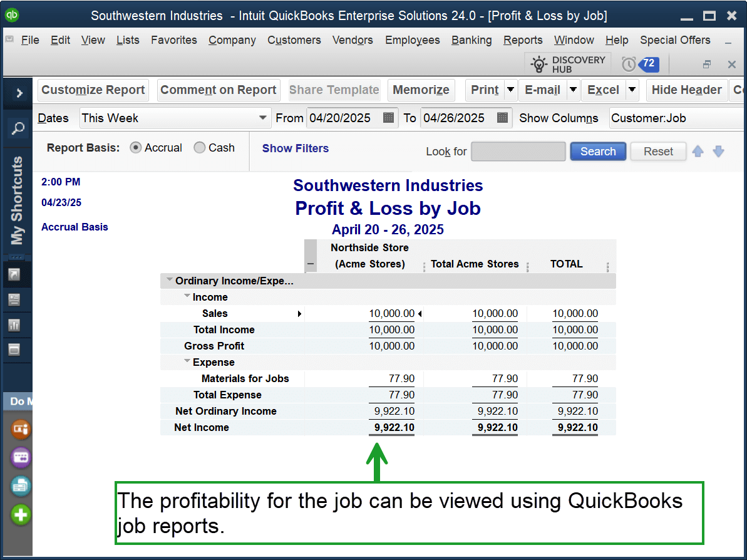Viewport: 747px width, 560px height.
Task: Click the QuickBooks logo icon in title bar
Action: click(12, 15)
